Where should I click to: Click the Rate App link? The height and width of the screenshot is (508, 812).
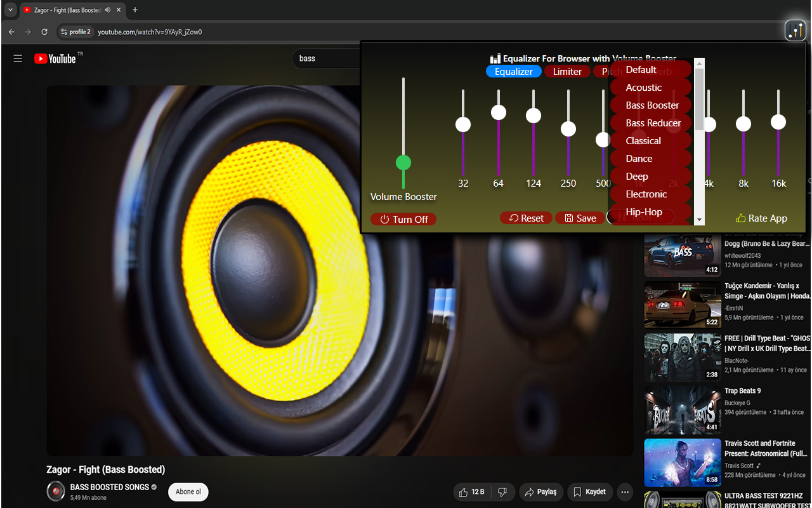tap(761, 218)
